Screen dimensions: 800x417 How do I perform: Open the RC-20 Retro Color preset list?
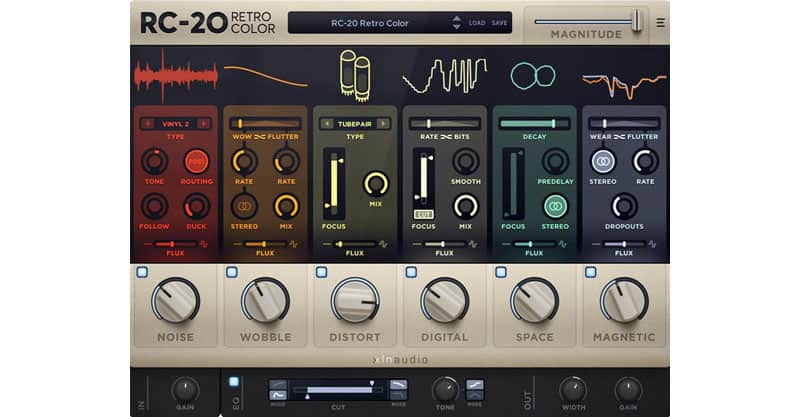point(369,23)
